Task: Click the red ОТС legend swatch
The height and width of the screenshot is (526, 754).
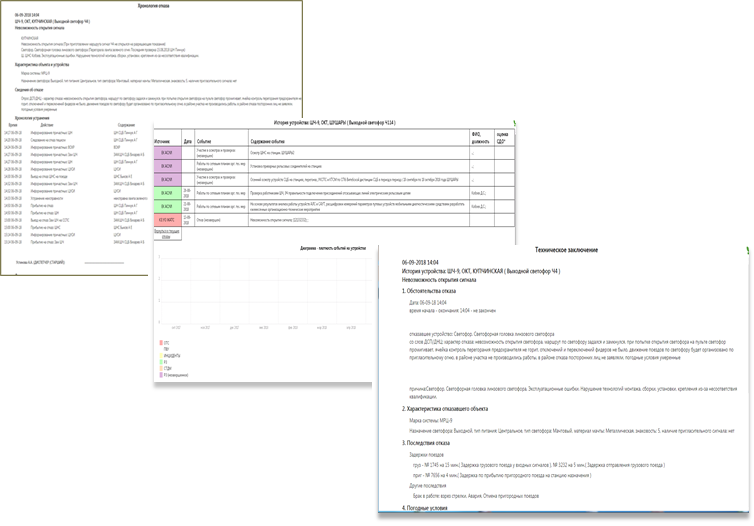Action: coord(161,343)
